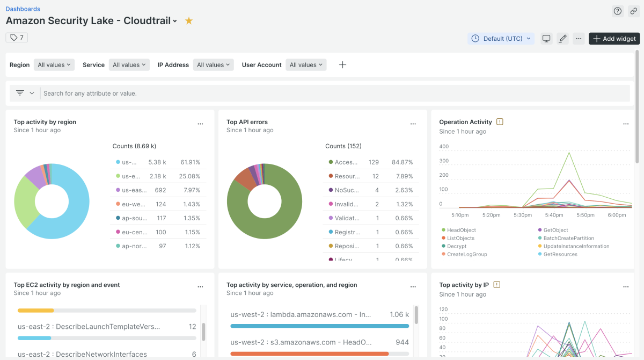
Task: Click Operation Activity warning icon
Action: (500, 122)
